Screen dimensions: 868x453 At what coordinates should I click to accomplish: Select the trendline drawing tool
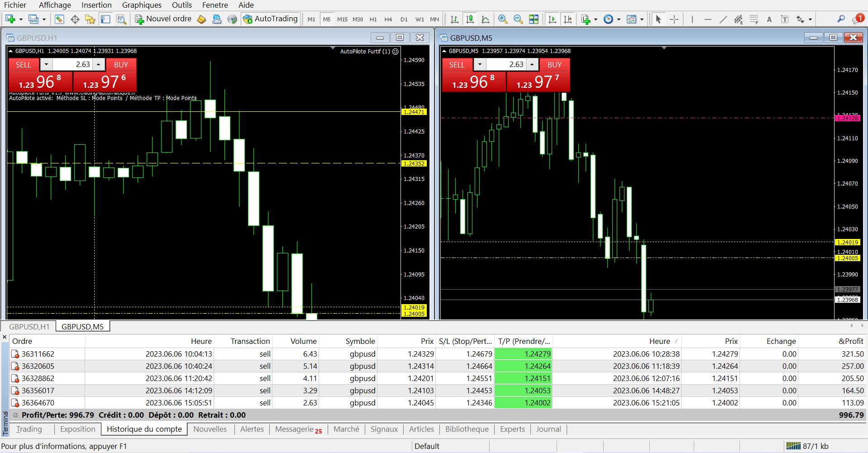click(723, 19)
